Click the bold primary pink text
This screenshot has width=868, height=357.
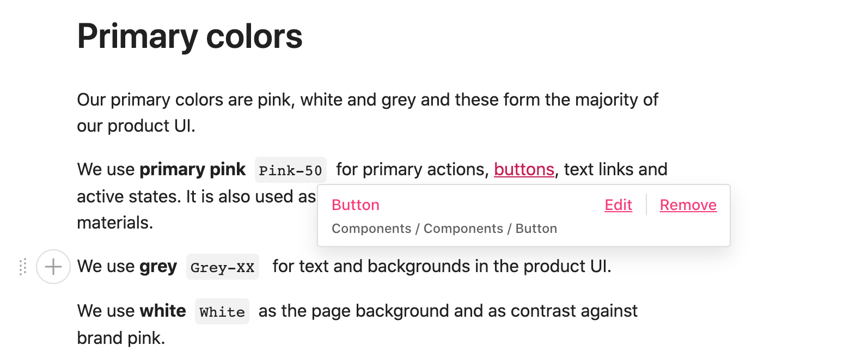coord(193,169)
